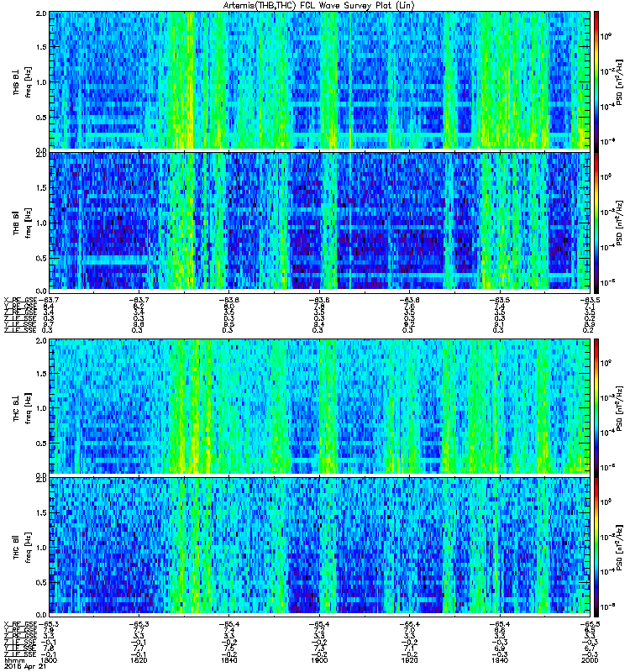This screenshot has width=630, height=672.
Task: Click the '1820' time tick label
Action: [139, 660]
